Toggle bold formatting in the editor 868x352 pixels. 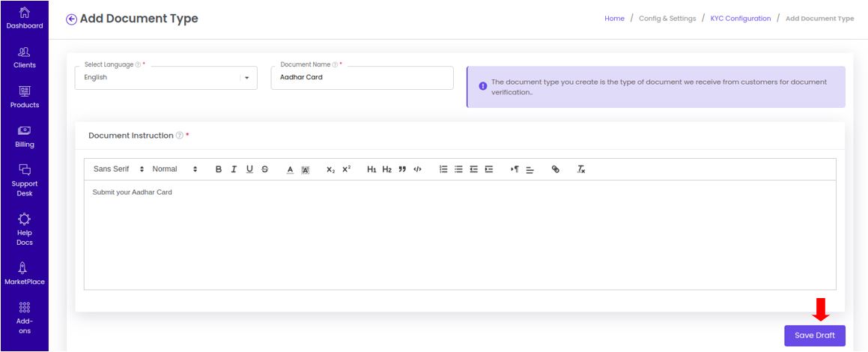click(219, 169)
